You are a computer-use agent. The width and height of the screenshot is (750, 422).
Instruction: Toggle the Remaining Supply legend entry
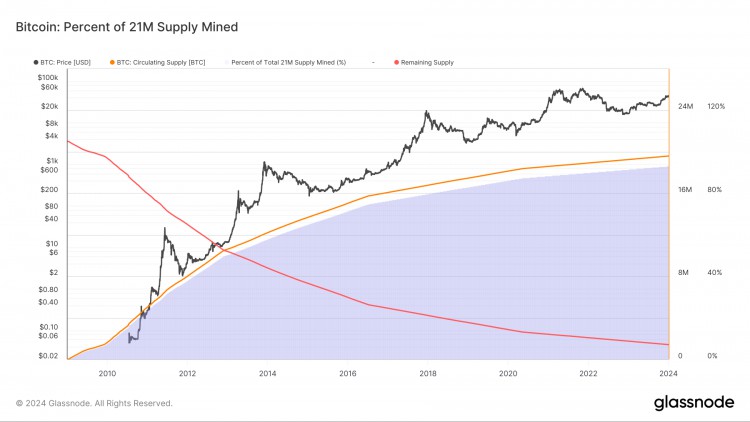[424, 62]
